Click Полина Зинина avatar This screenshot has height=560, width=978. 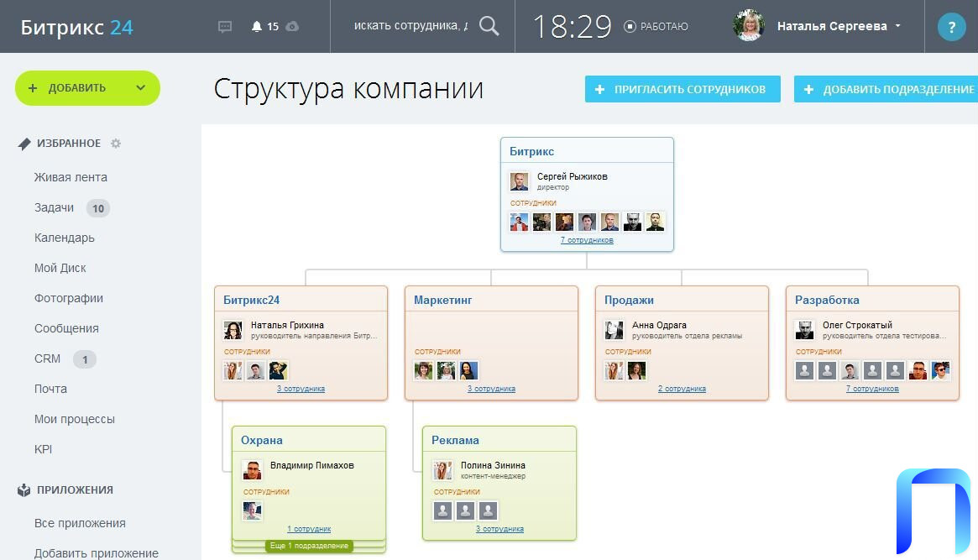[x=443, y=470]
